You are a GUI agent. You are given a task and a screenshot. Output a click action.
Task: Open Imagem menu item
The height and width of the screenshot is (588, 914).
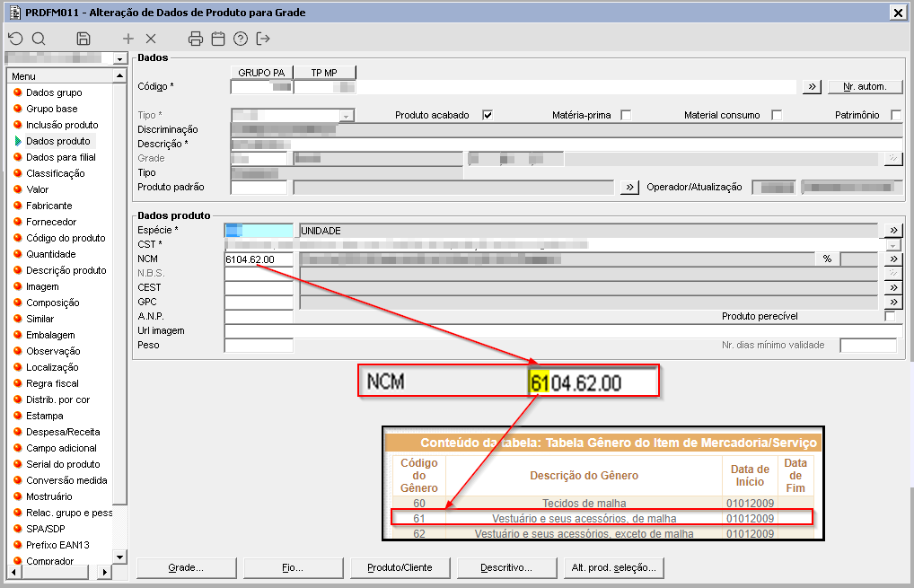click(42, 286)
